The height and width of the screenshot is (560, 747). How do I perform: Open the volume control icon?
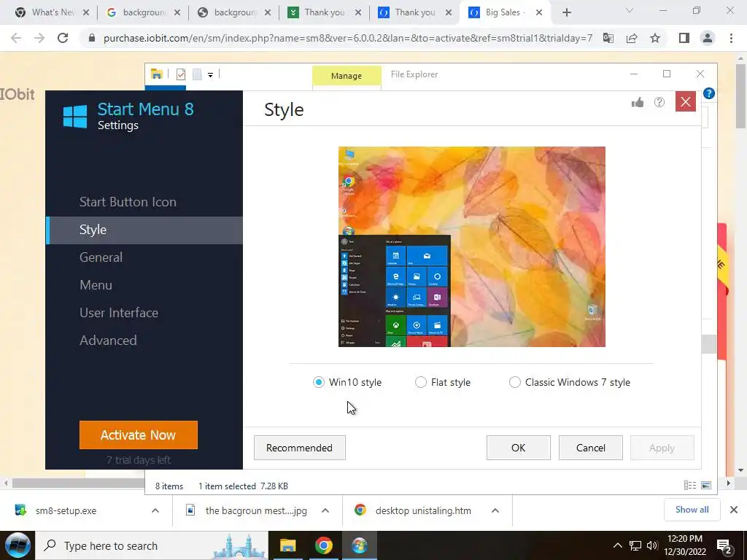click(x=652, y=545)
